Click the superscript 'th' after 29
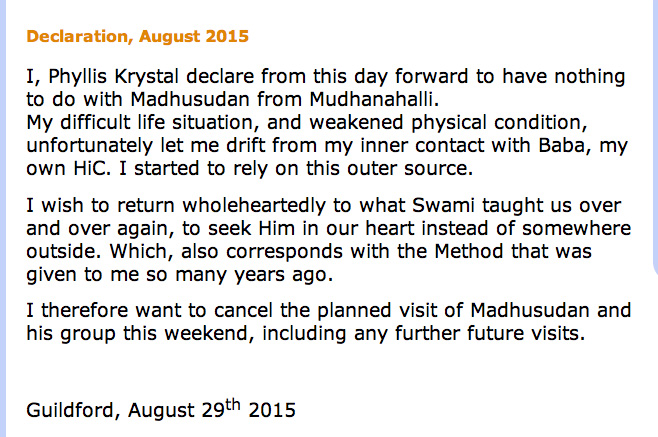This screenshot has height=437, width=658. click(x=232, y=405)
